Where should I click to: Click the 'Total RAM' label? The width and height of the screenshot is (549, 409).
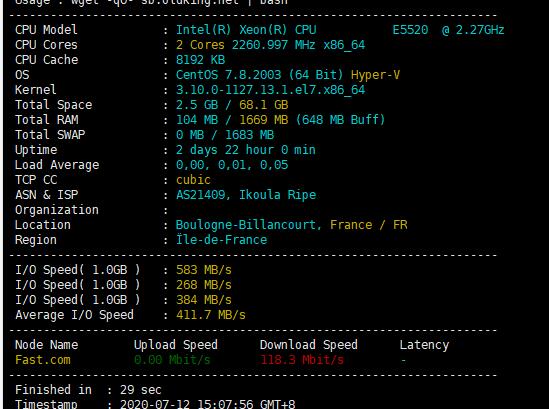pos(46,120)
